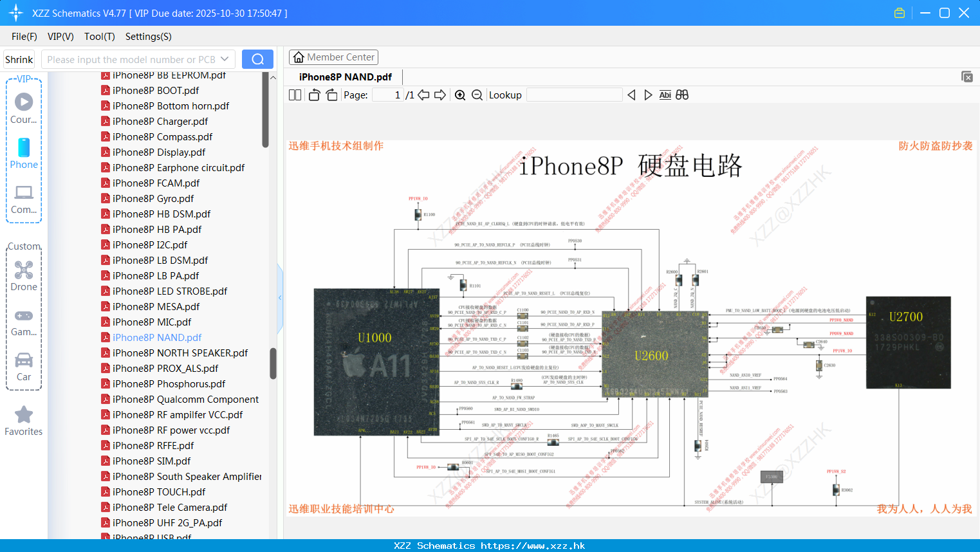Toggle the two-page split view icon
980x552 pixels.
295,95
